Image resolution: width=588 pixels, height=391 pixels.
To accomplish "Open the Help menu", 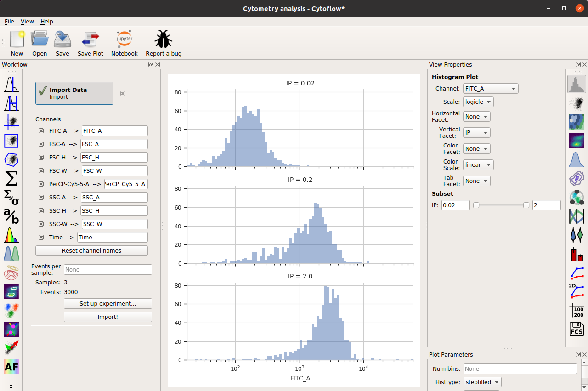I will click(x=46, y=22).
